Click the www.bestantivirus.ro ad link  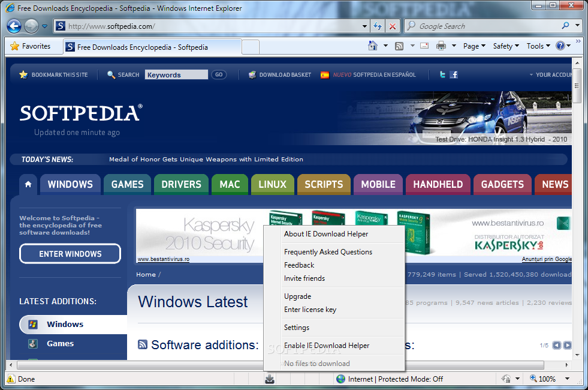coord(164,259)
